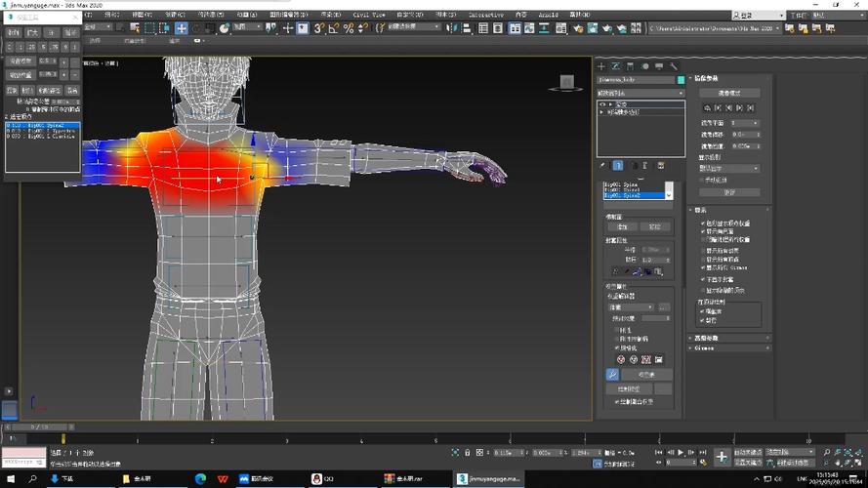Expand the Skin modifier in the stack
868x488 pixels.
pos(611,104)
